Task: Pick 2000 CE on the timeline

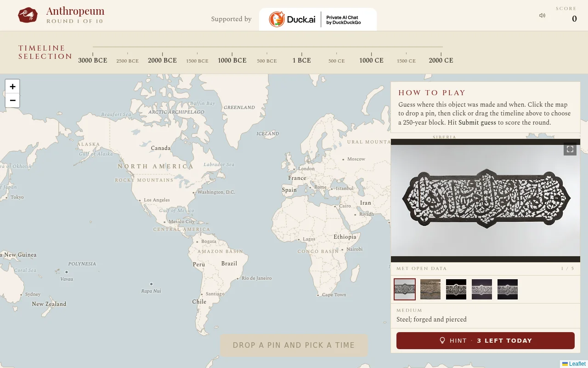Action: pyautogui.click(x=441, y=60)
